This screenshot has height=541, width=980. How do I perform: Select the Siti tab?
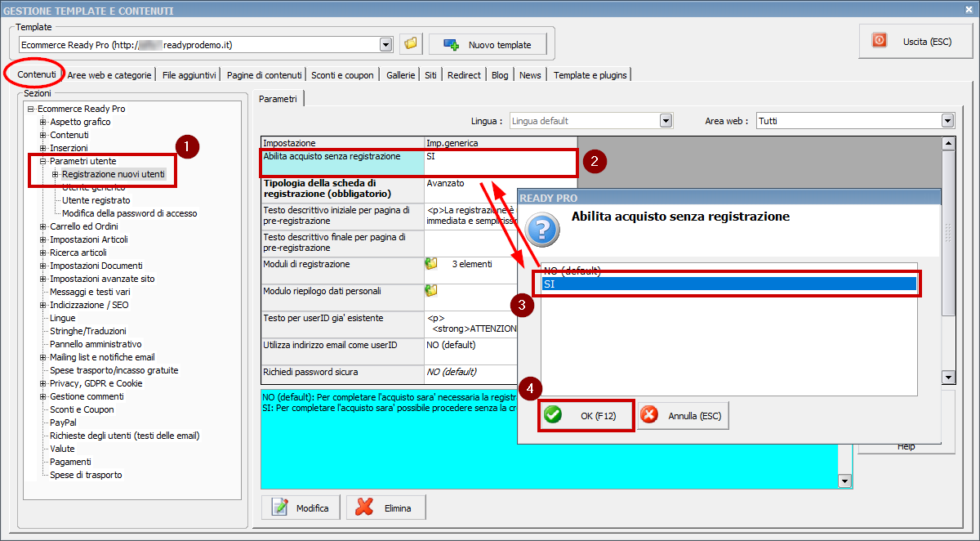point(430,75)
